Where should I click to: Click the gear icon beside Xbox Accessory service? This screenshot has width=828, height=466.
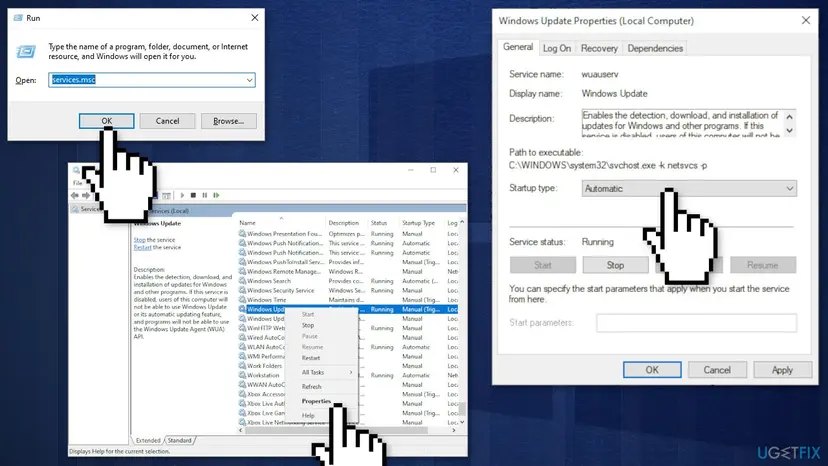coord(242,394)
